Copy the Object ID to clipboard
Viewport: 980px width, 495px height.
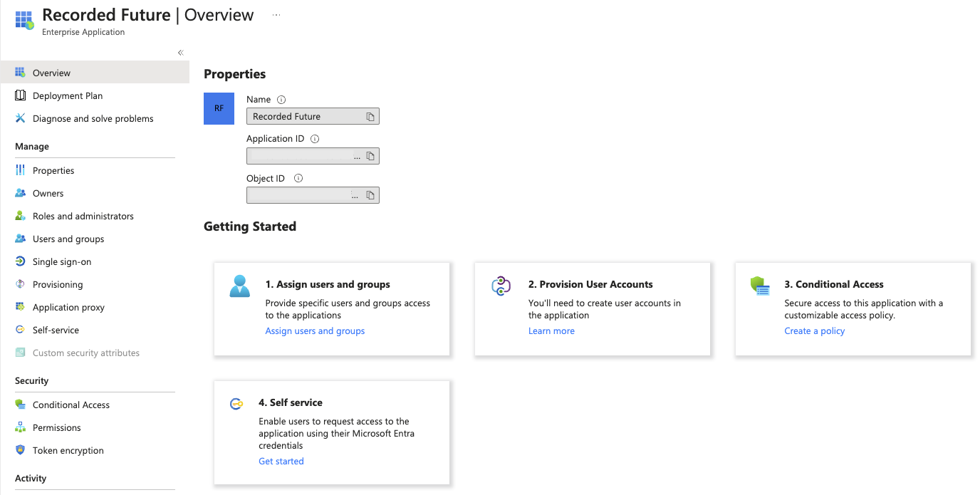tap(370, 195)
